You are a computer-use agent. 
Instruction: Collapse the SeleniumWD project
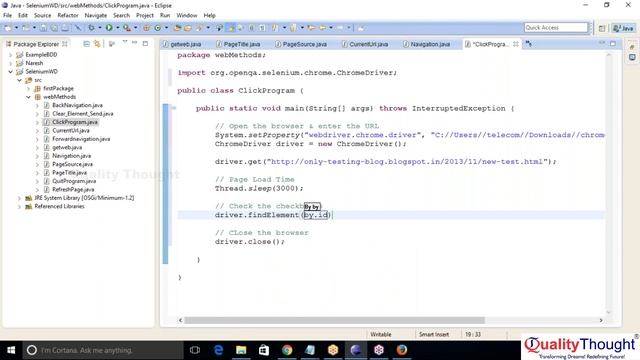tap(11, 72)
